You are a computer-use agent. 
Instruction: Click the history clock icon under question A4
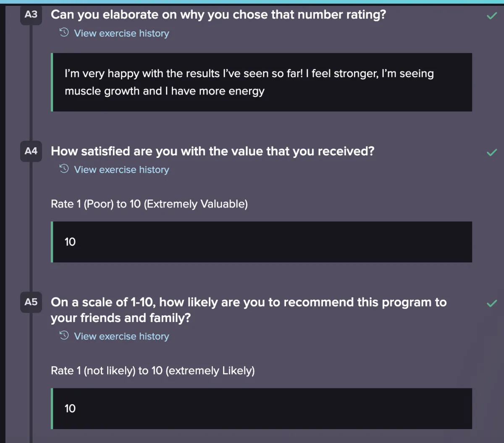tap(64, 169)
